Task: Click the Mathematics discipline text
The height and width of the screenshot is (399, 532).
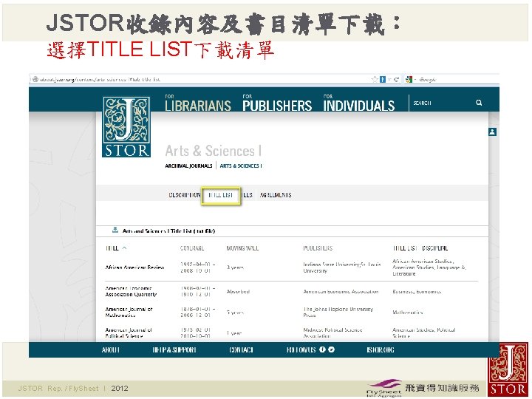Action: (407, 312)
